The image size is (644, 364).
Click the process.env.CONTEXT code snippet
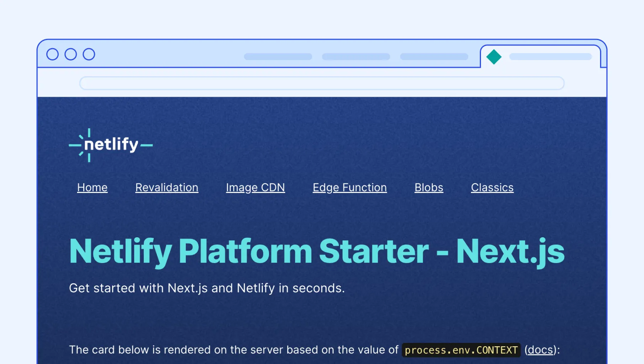tap(461, 350)
